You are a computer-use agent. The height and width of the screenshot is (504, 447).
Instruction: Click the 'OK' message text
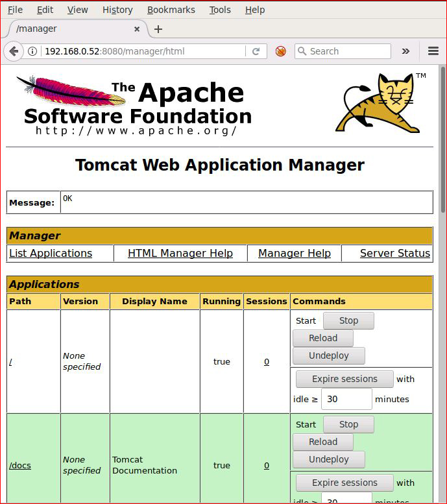coord(67,198)
